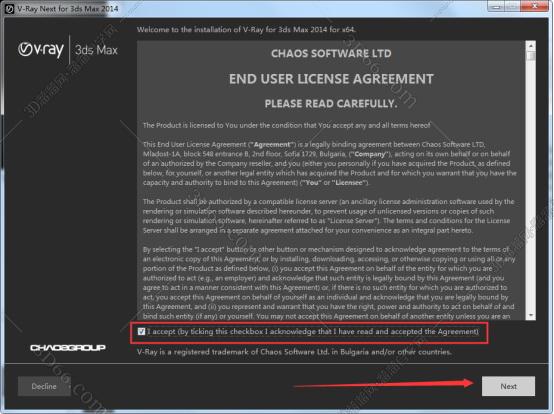Maximize the V-Ray installer window
554x414 pixels.
[x=513, y=6]
